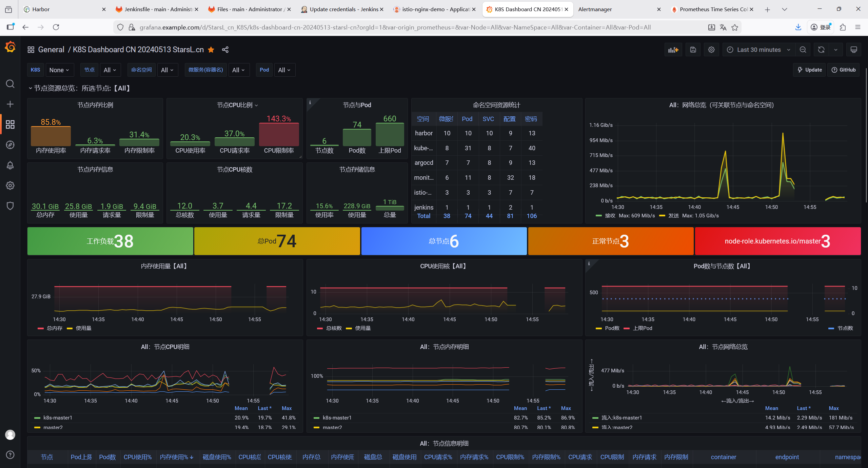Click the share dashboard icon
Viewport: 868px width, 468px height.
[x=225, y=50]
